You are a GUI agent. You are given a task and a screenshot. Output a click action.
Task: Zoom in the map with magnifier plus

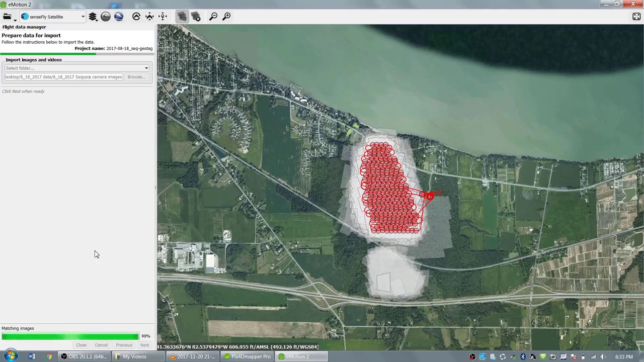pyautogui.click(x=226, y=17)
